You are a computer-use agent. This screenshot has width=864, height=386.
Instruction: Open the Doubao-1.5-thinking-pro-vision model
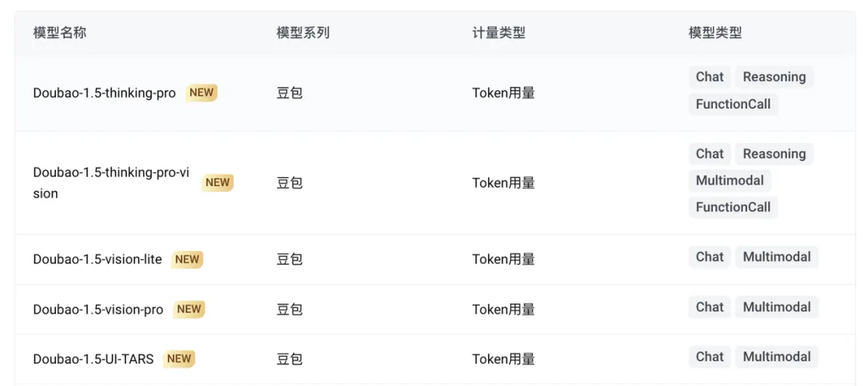(x=111, y=183)
